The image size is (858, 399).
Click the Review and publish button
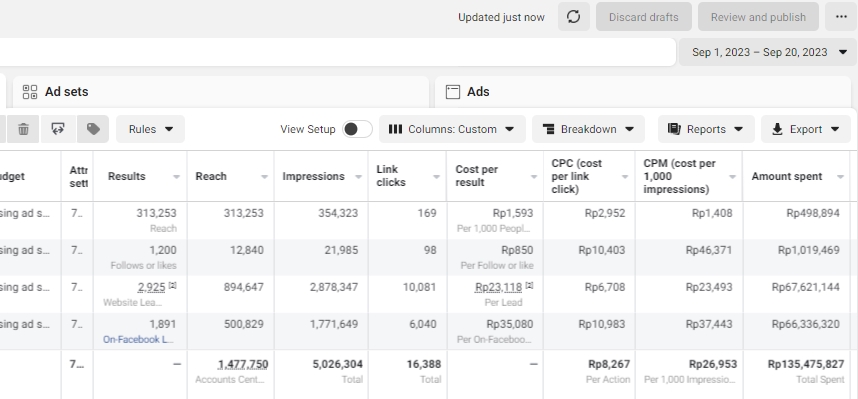[758, 17]
